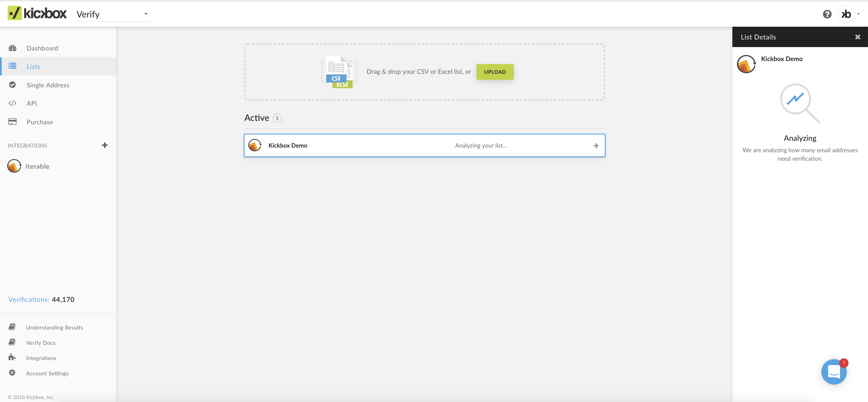
Task: Open Single Address verification page
Action: (x=48, y=85)
